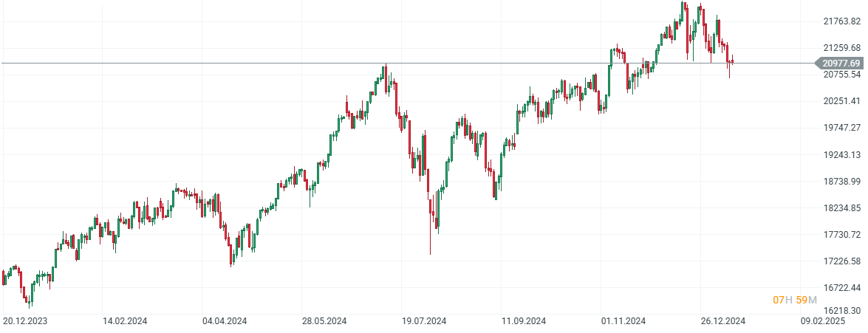
Task: Click the 28.05.2024 date label
Action: [x=324, y=321]
